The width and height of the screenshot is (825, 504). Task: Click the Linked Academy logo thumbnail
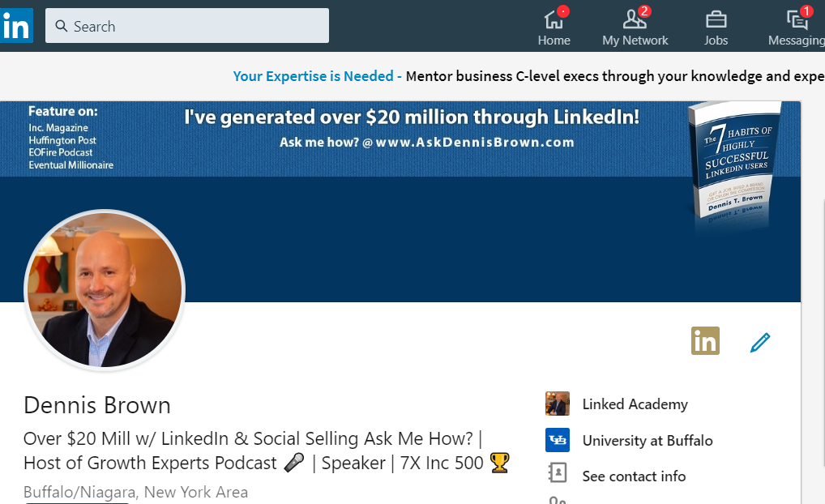pos(558,404)
